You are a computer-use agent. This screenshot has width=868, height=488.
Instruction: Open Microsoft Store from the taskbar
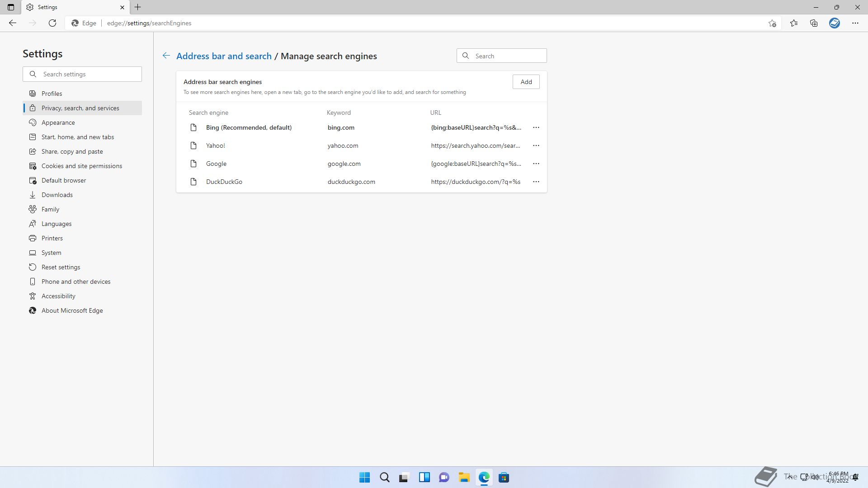point(504,477)
